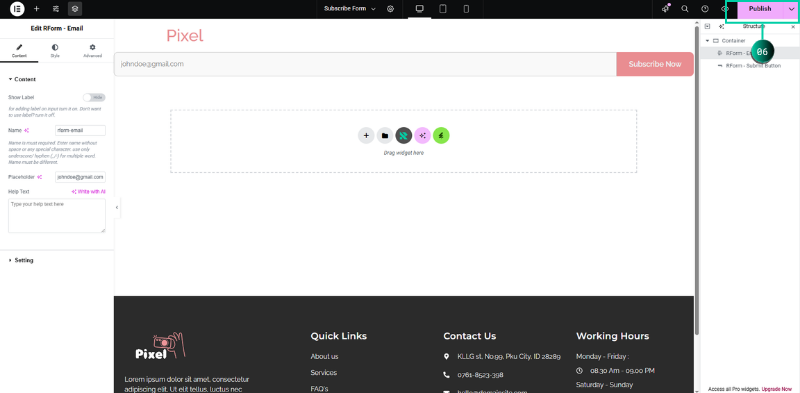Click the Services footer link
The image size is (800, 393).
pos(323,373)
